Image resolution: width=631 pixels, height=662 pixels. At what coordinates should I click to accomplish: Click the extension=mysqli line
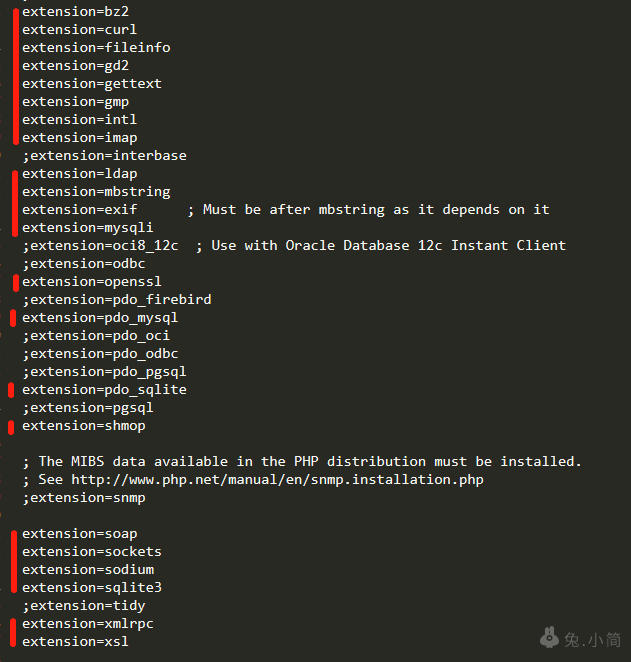88,227
